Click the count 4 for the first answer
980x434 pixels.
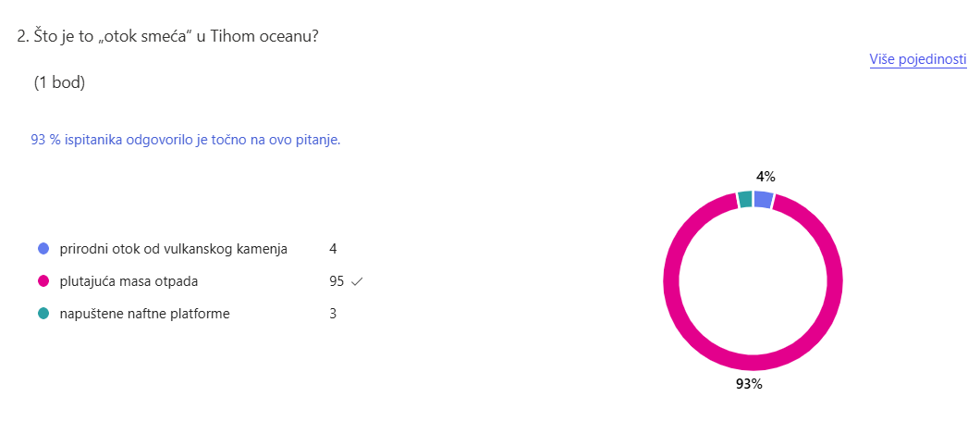click(x=333, y=249)
